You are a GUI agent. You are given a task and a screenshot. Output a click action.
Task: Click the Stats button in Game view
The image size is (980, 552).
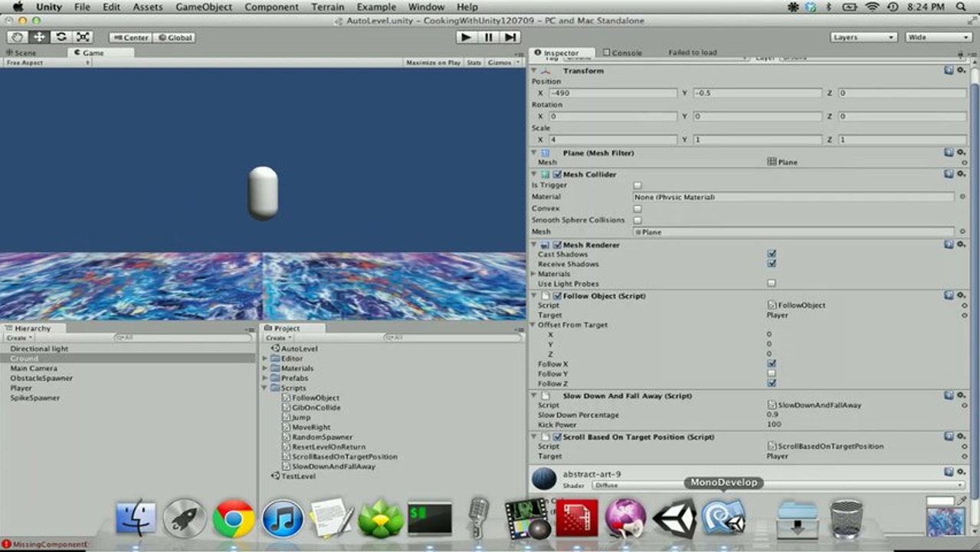(x=474, y=63)
